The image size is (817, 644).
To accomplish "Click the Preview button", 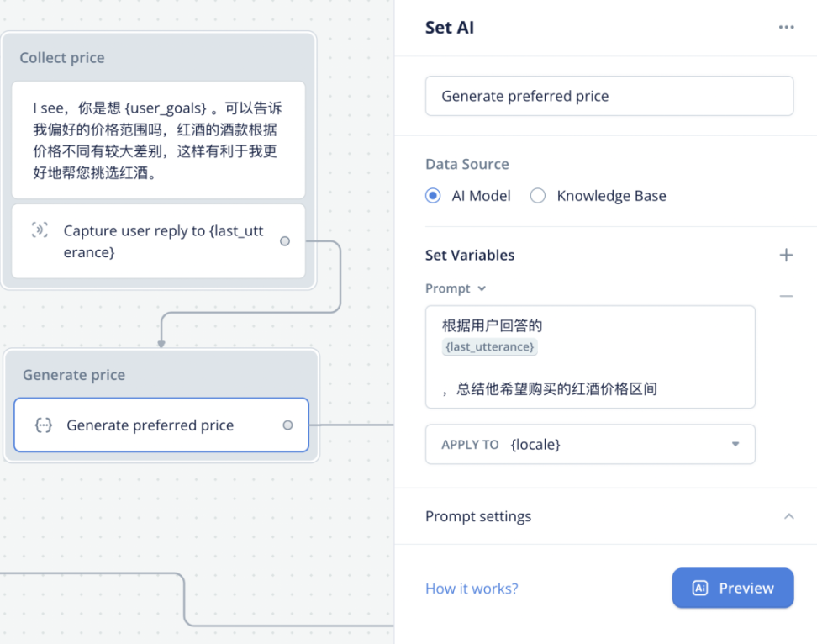I will click(x=733, y=589).
